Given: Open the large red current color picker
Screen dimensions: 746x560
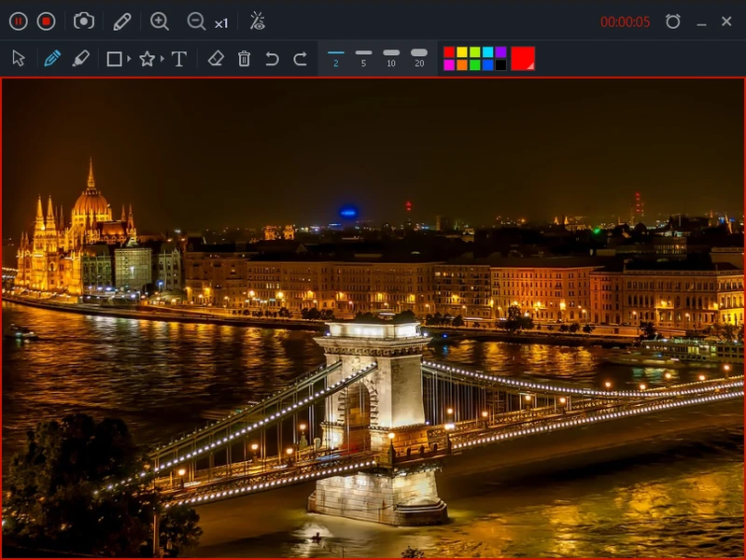Looking at the screenshot, I should point(523,59).
